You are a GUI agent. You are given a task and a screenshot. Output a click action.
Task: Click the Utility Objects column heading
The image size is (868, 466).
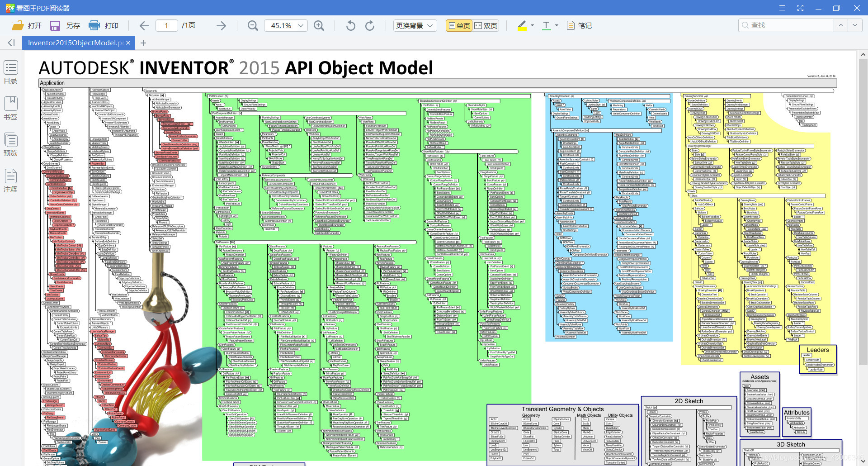pyautogui.click(x=620, y=415)
